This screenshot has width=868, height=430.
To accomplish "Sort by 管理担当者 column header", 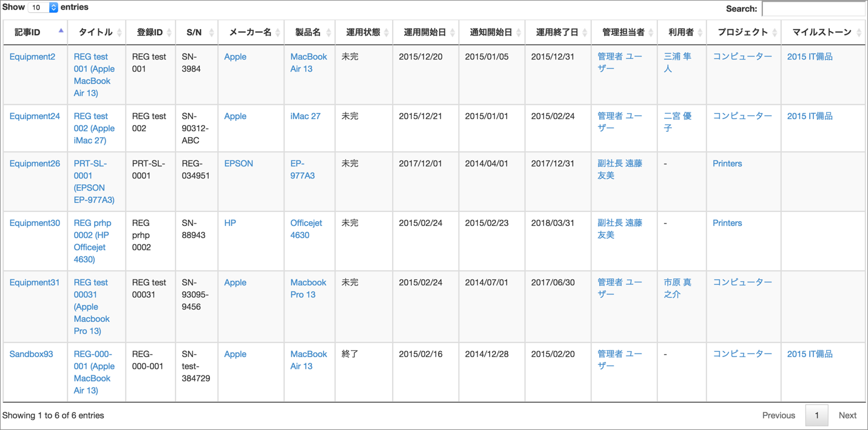I will pos(624,32).
